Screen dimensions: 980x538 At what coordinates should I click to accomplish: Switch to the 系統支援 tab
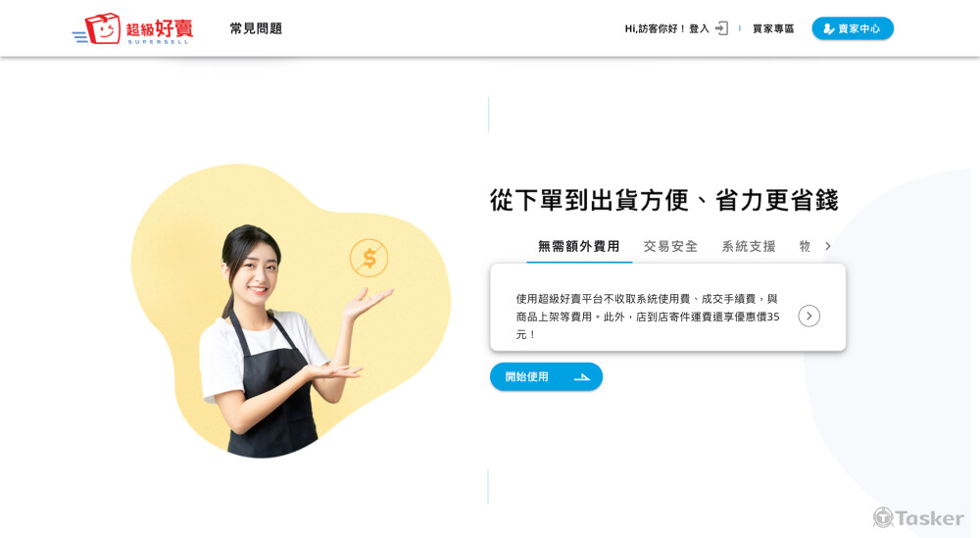click(x=749, y=246)
